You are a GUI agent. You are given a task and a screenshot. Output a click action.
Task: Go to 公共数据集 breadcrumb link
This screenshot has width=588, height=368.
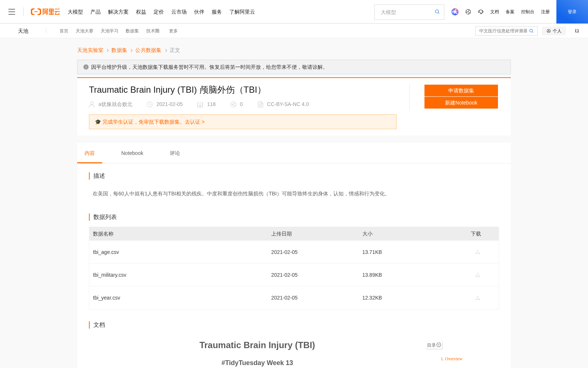pos(148,50)
